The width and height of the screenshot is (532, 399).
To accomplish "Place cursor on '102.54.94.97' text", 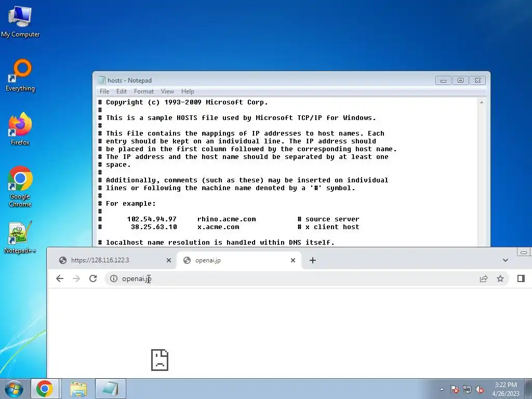I will 152,219.
